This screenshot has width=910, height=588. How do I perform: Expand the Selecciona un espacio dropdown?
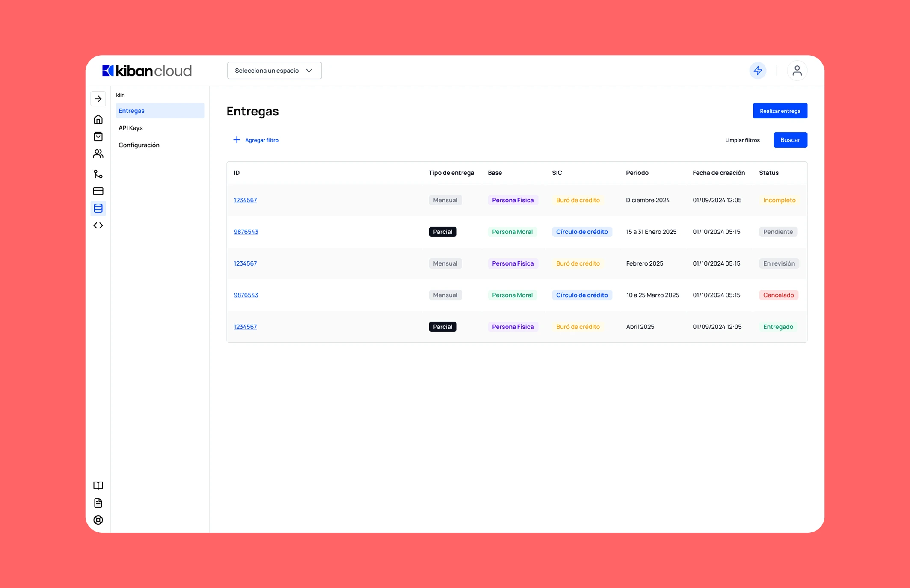point(274,71)
